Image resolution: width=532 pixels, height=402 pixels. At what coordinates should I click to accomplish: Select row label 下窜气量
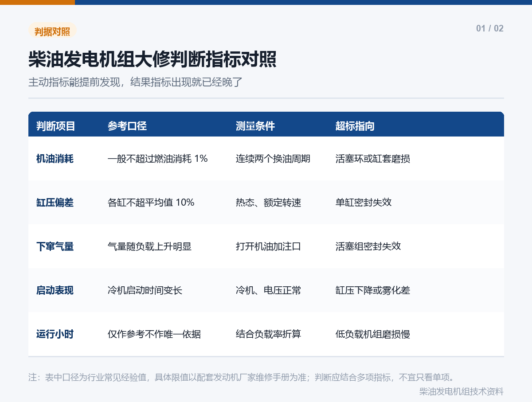click(55, 246)
